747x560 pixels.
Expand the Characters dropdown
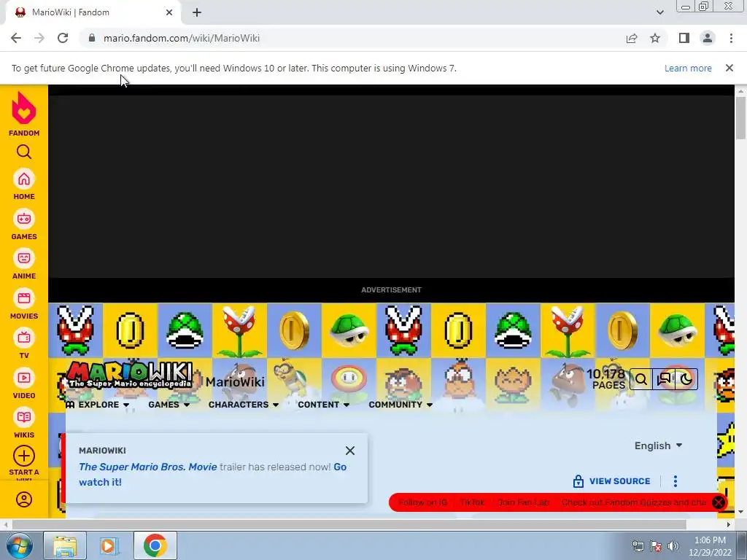(244, 405)
